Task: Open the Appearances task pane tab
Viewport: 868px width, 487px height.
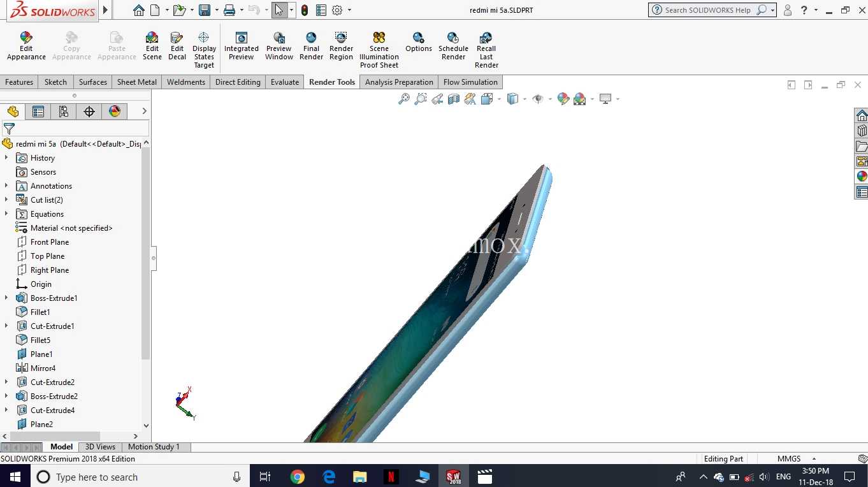Action: click(862, 177)
